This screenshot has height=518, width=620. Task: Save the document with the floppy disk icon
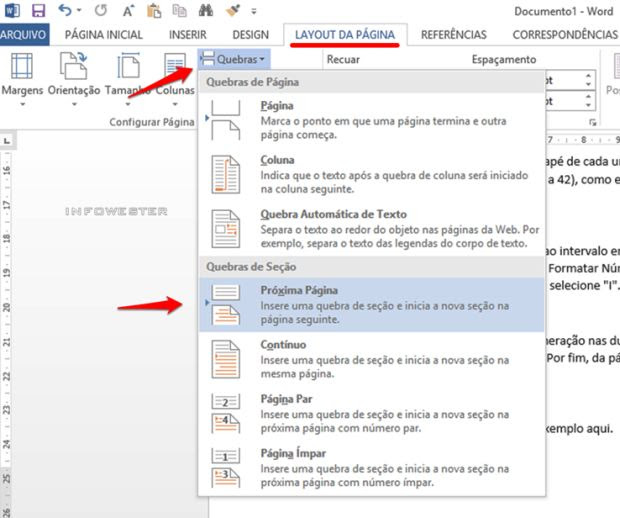38,11
